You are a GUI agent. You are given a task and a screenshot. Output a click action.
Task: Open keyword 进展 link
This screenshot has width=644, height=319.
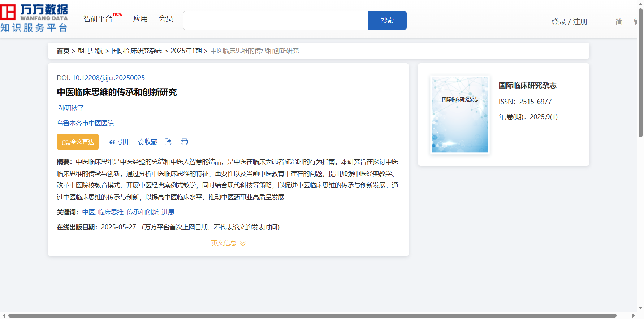pyautogui.click(x=168, y=212)
